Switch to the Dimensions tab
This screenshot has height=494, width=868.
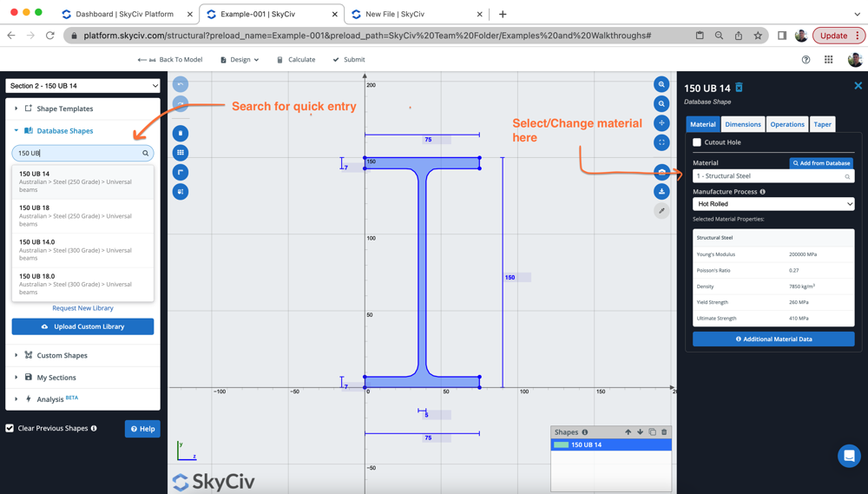coord(743,125)
